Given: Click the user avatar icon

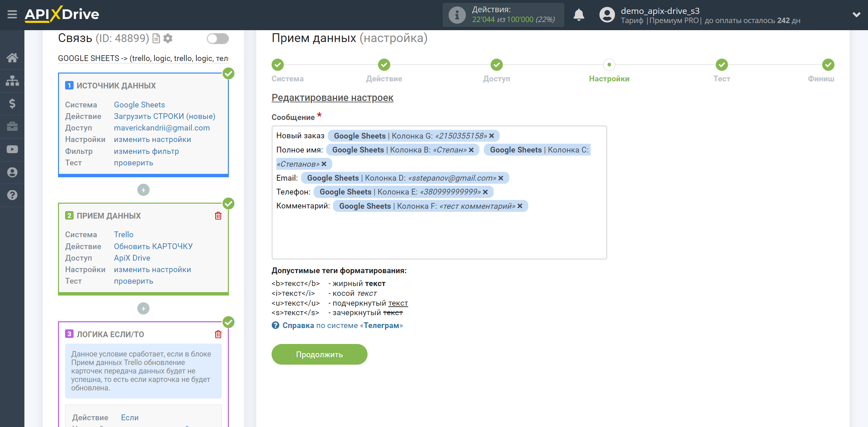Looking at the screenshot, I should click(x=607, y=15).
